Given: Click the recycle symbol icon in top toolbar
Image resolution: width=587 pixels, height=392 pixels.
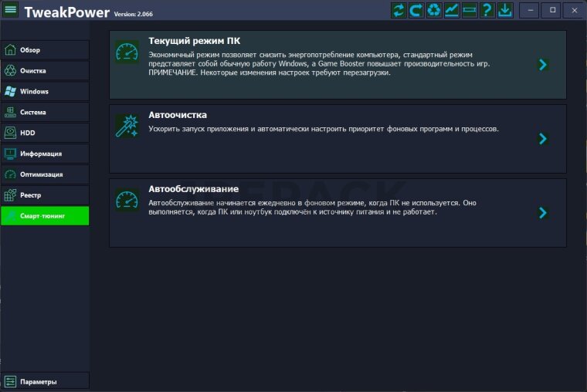Looking at the screenshot, I should point(434,10).
